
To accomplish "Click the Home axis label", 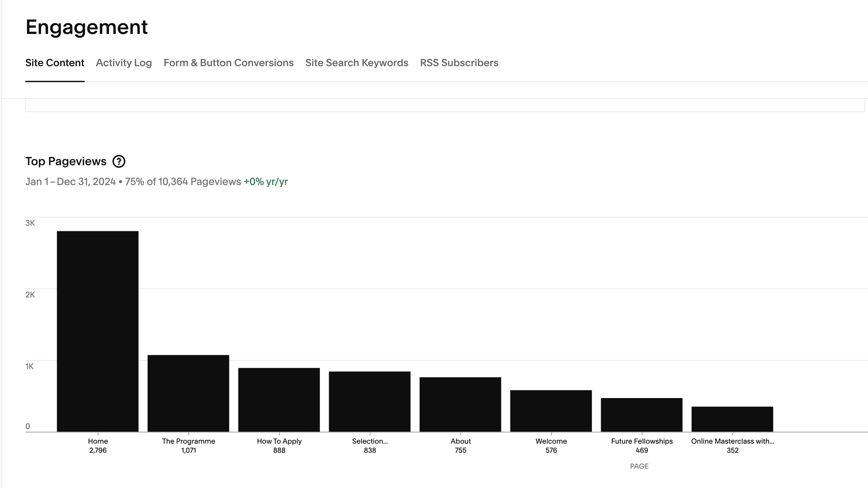I will (98, 441).
